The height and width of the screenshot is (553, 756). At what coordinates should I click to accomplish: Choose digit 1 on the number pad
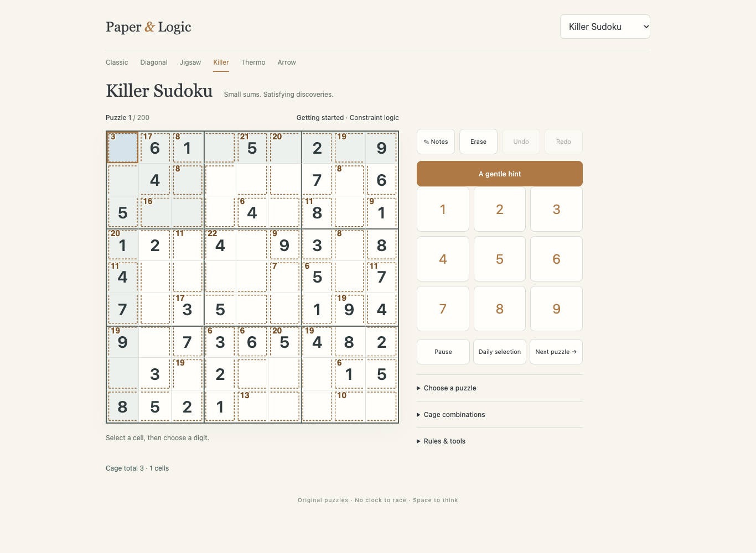[443, 209]
